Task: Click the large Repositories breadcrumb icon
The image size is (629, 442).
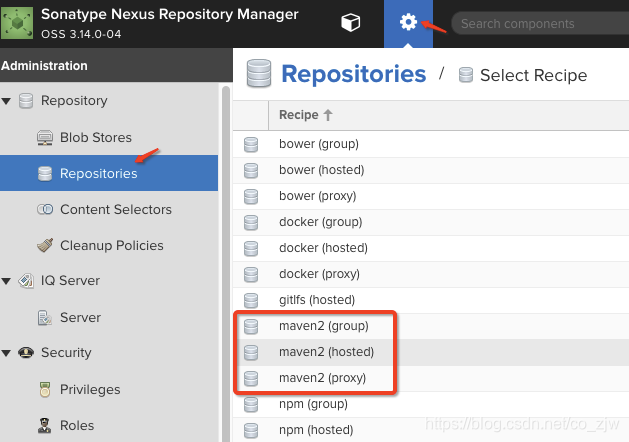Action: 259,73
